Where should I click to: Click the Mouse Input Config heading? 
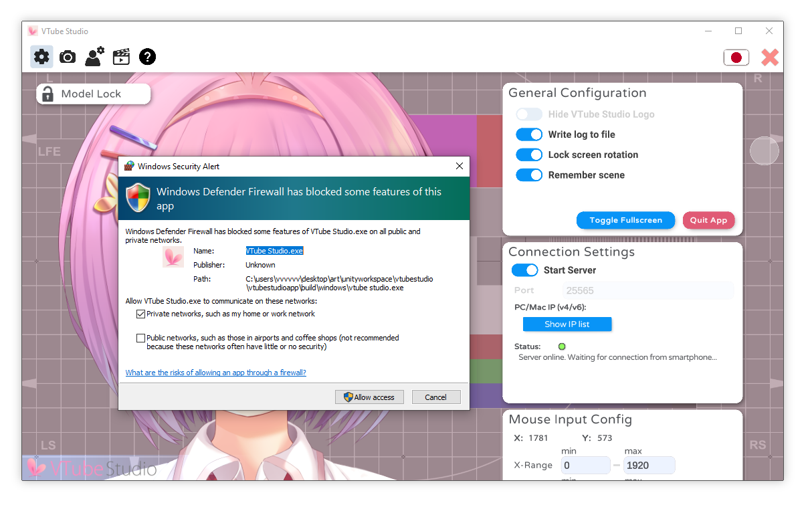tap(570, 419)
